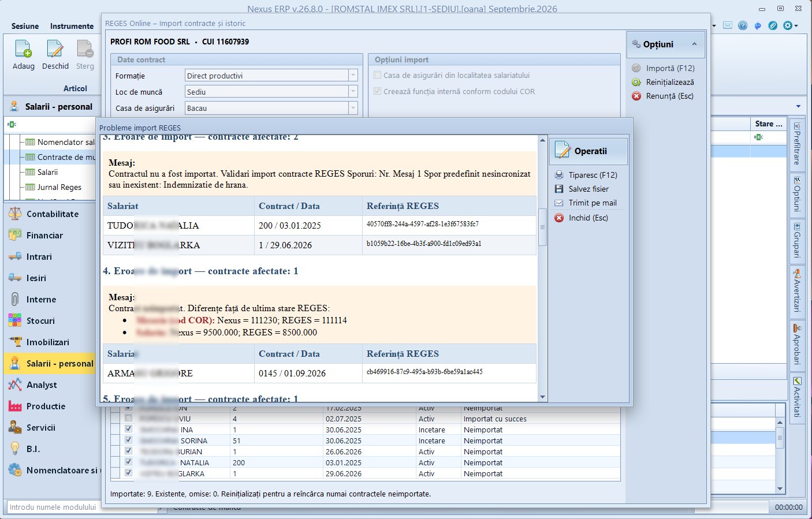Click the Salvez fisier floppy disk icon
The height and width of the screenshot is (519, 812).
click(559, 189)
